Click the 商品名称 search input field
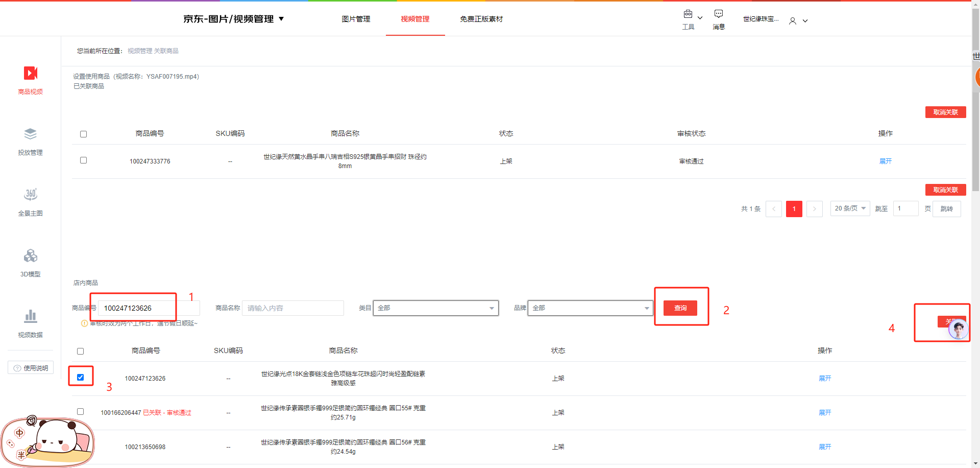Viewport: 980px width, 468px height. pos(292,308)
